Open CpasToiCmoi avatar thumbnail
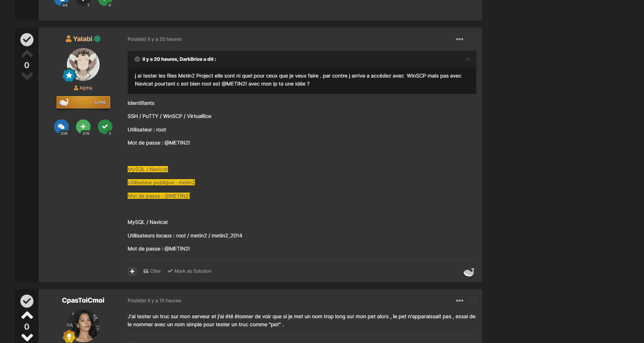Image resolution: width=644 pixels, height=343 pixels. 83,326
